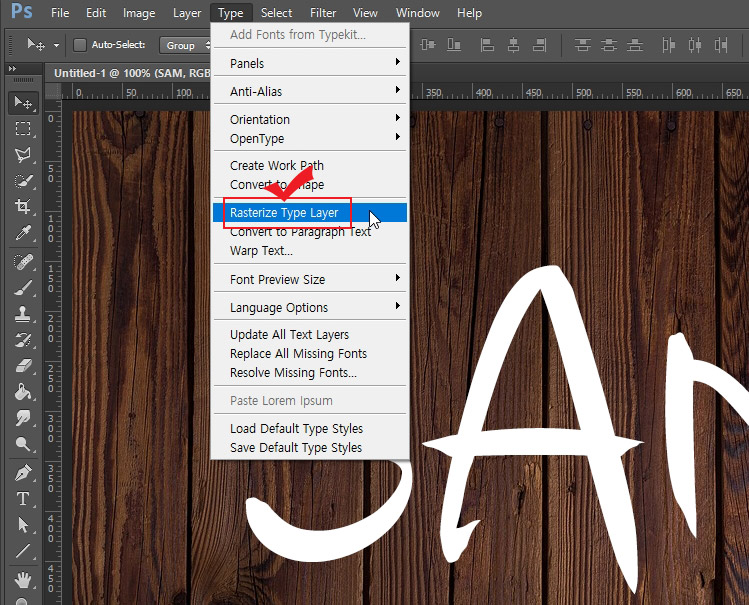Image resolution: width=749 pixels, height=605 pixels.
Task: Expand the collapsed toolbox double-arrow
Action: coord(12,69)
